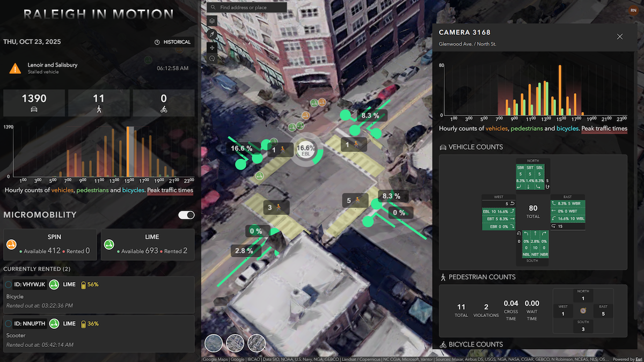Click the compass reset orientation icon
Screen dimensions: 644x362
213,34
